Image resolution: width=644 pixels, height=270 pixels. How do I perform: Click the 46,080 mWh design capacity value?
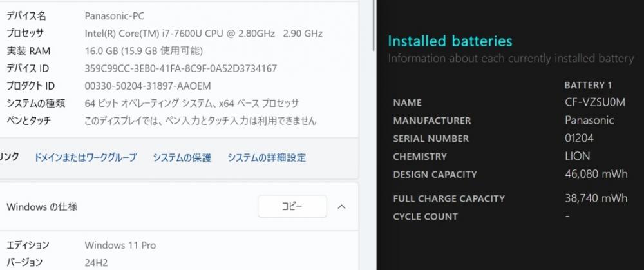pyautogui.click(x=596, y=174)
